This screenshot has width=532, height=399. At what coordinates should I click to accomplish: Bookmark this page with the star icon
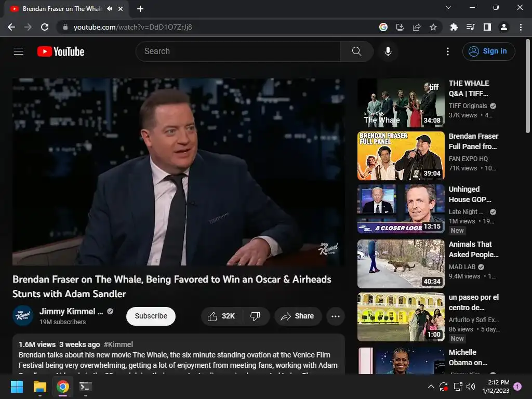[433, 27]
